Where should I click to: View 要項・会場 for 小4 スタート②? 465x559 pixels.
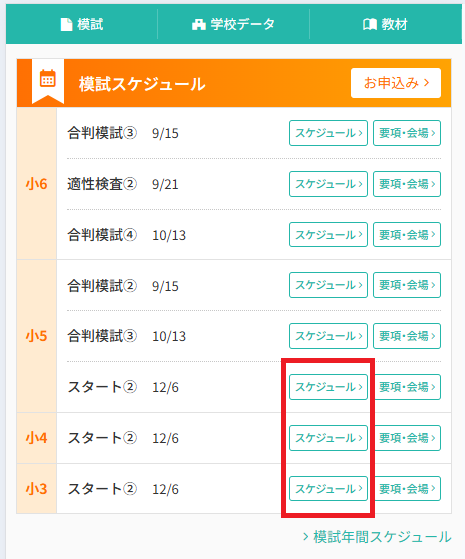(x=407, y=438)
